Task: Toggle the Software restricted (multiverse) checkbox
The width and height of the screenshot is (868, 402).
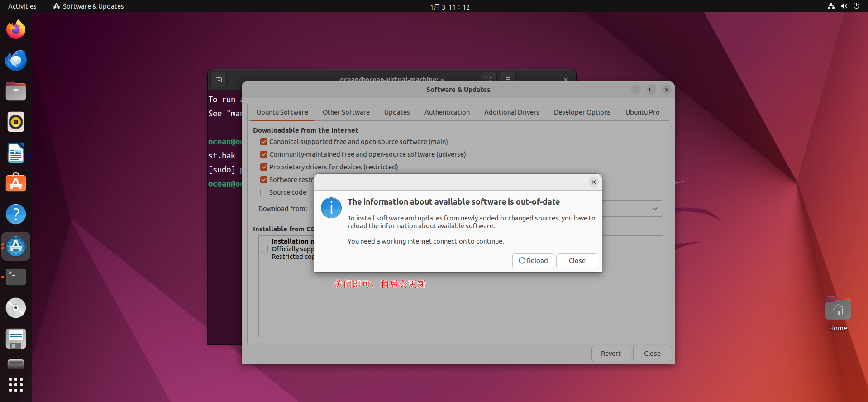Action: coord(264,180)
